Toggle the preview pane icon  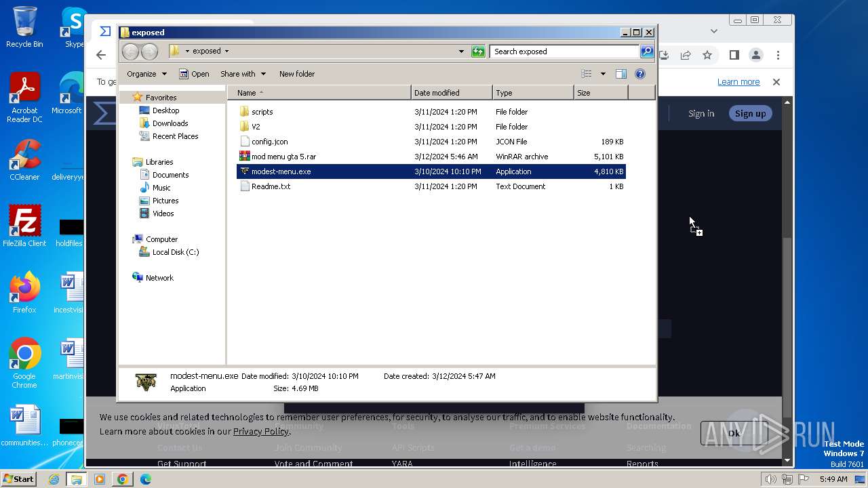[620, 74]
